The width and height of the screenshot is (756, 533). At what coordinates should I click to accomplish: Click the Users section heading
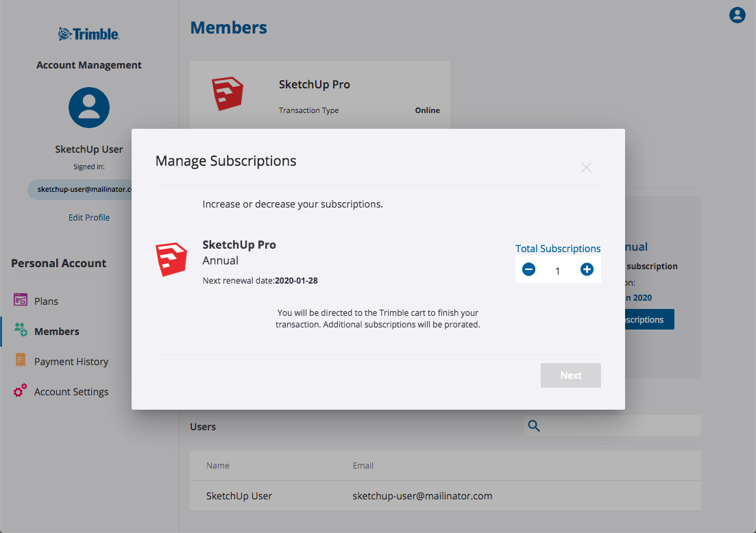coord(202,427)
